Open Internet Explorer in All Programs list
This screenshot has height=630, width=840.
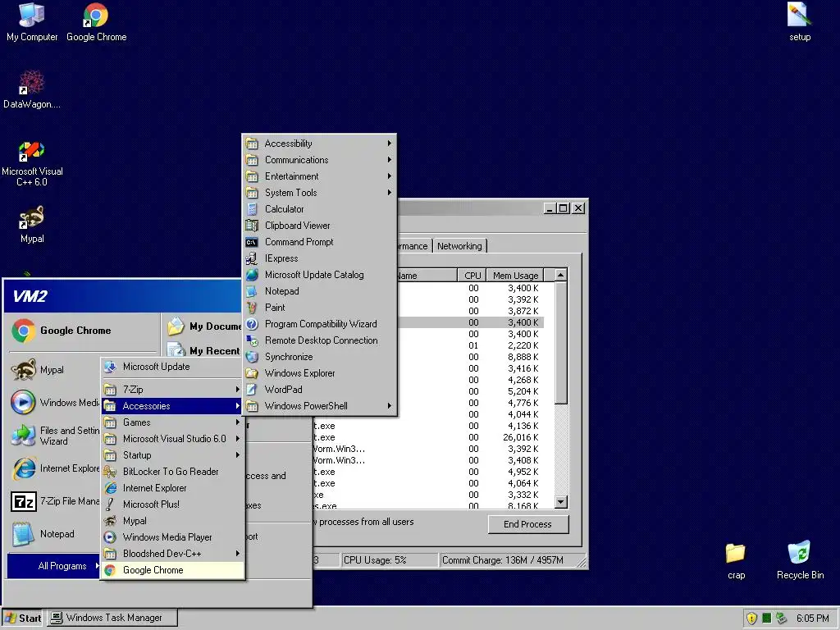[x=172, y=488]
